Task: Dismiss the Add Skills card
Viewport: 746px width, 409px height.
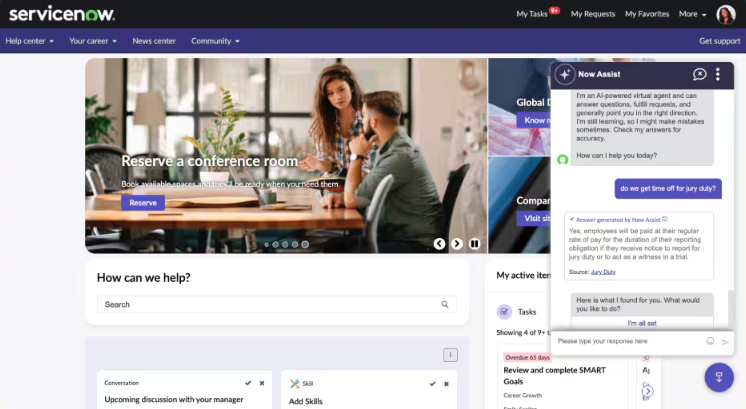Action: [446, 384]
